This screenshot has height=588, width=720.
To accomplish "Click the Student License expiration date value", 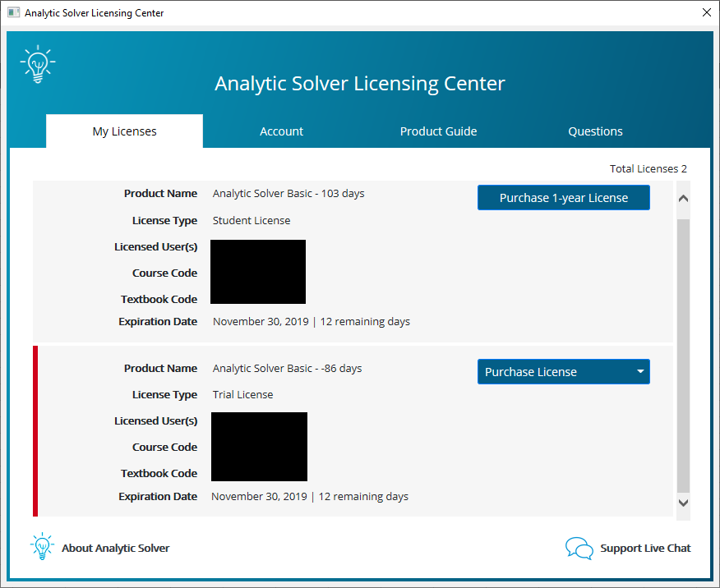I will (312, 322).
